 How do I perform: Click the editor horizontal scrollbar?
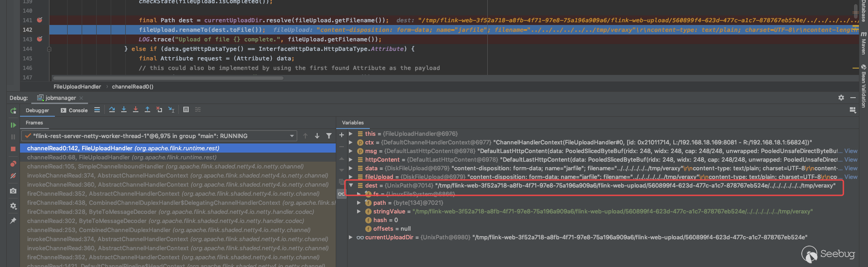tap(168, 78)
